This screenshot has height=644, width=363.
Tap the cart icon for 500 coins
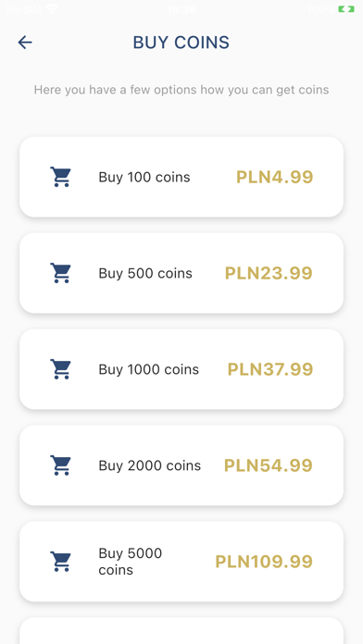click(60, 273)
